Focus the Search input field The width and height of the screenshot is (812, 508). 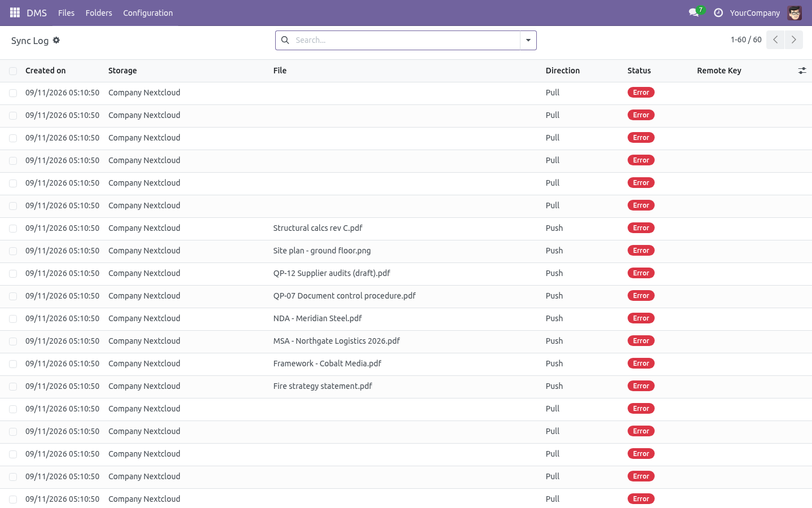point(406,40)
